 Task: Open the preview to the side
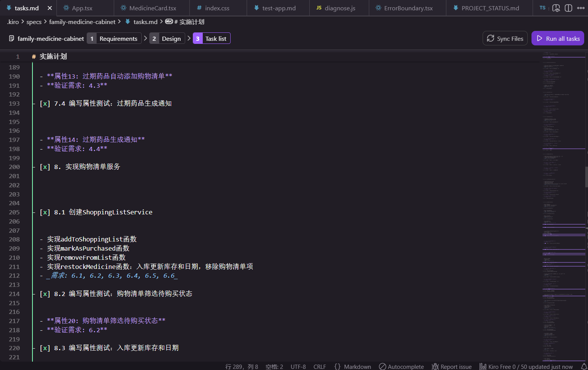pyautogui.click(x=556, y=8)
